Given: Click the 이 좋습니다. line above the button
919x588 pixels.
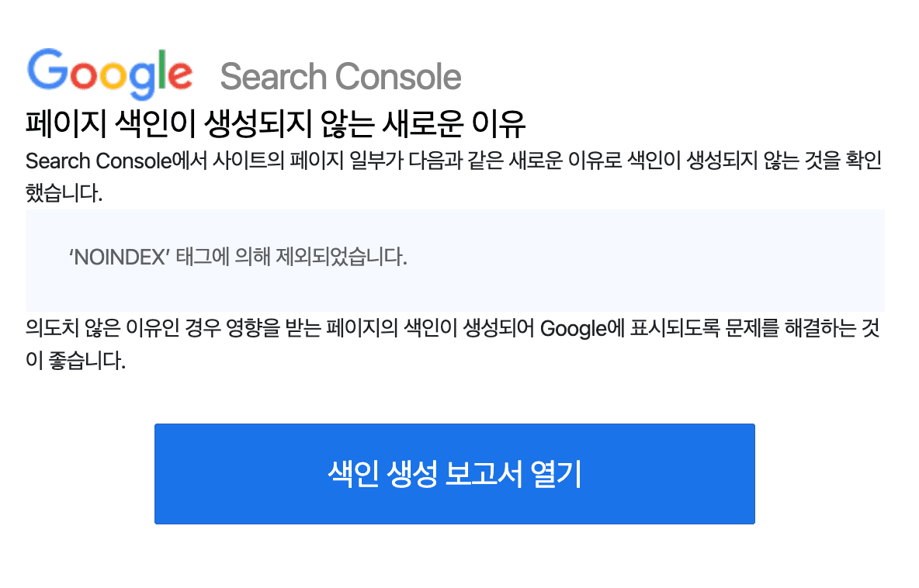Looking at the screenshot, I should coord(75,361).
